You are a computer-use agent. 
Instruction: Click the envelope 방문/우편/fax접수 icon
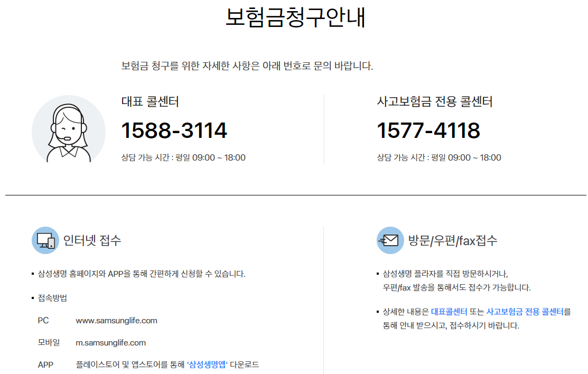point(390,240)
